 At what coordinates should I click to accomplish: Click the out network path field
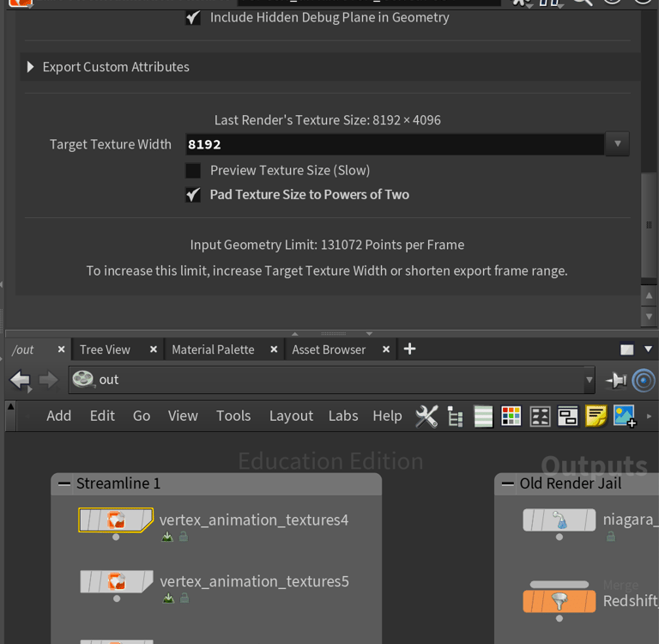[x=327, y=380]
